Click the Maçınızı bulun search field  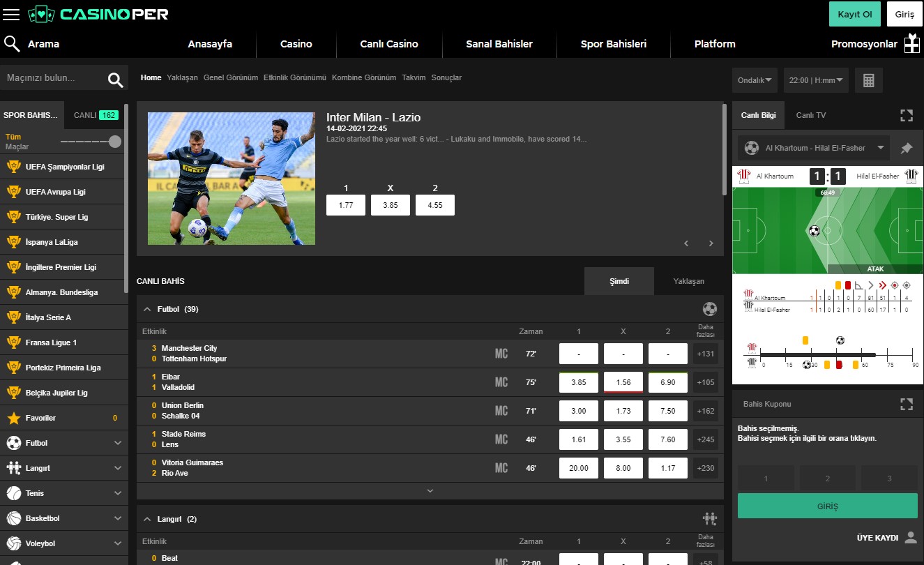tap(52, 79)
